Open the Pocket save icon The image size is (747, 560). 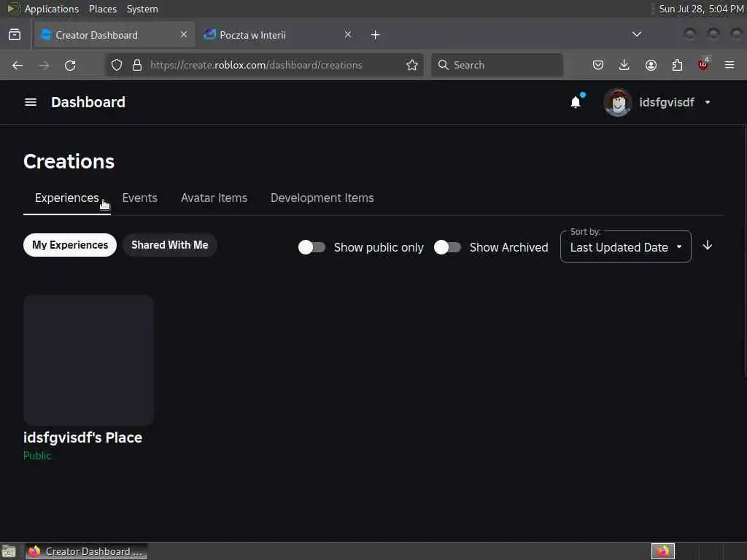598,65
